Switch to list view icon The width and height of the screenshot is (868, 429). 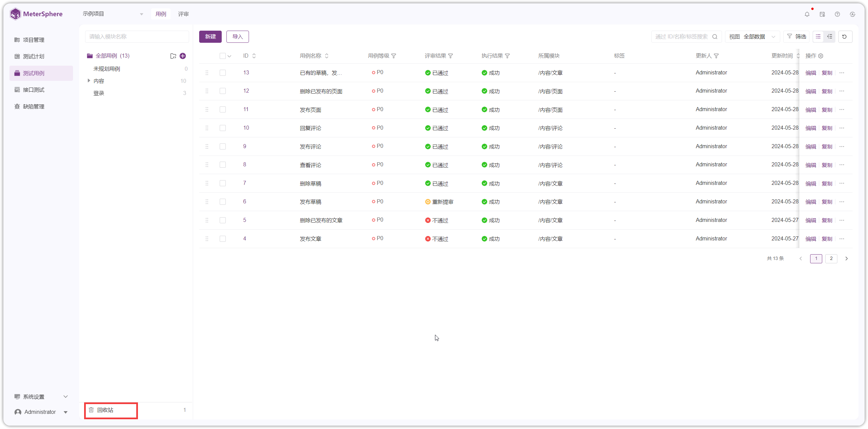point(818,36)
